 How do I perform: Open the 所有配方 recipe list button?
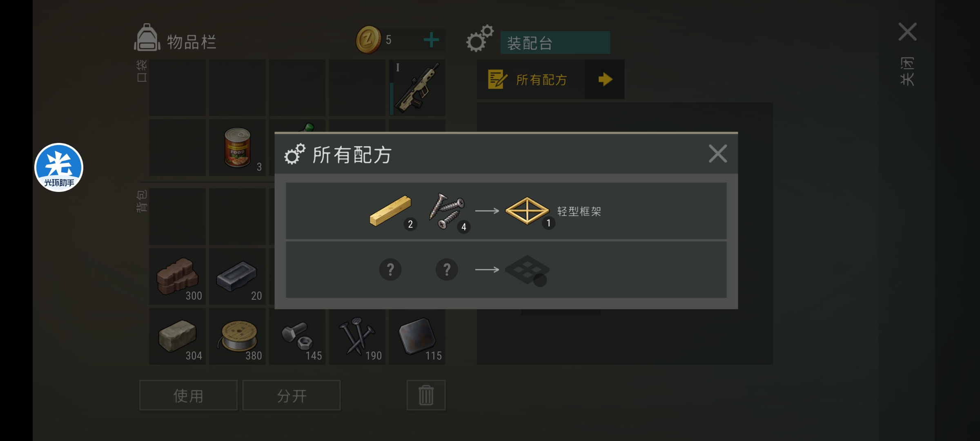[x=531, y=79]
